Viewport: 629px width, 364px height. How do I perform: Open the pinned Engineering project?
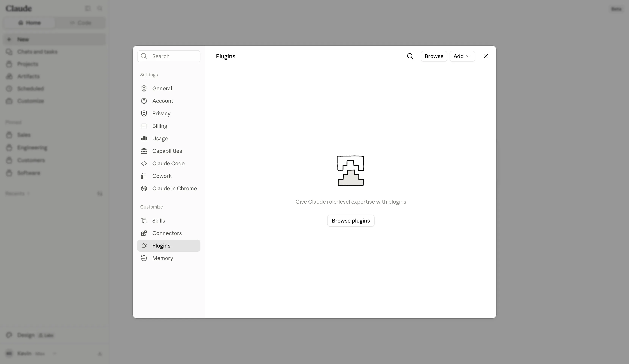[54, 148]
